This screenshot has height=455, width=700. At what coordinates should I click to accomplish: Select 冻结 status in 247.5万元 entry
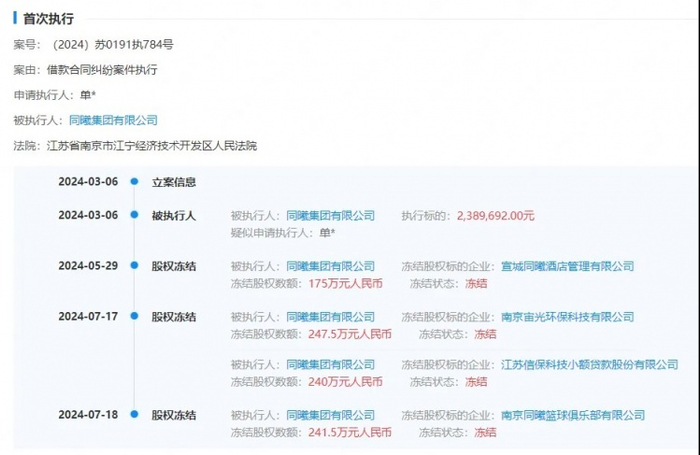coord(485,334)
